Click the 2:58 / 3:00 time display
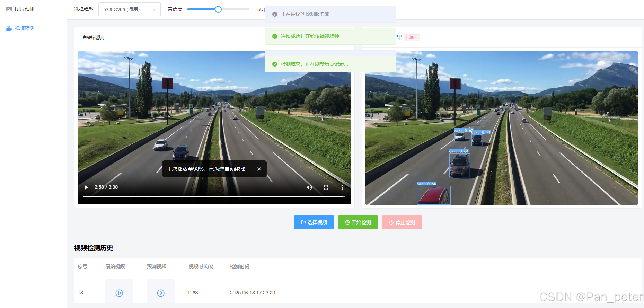644x308 pixels. 106,187
